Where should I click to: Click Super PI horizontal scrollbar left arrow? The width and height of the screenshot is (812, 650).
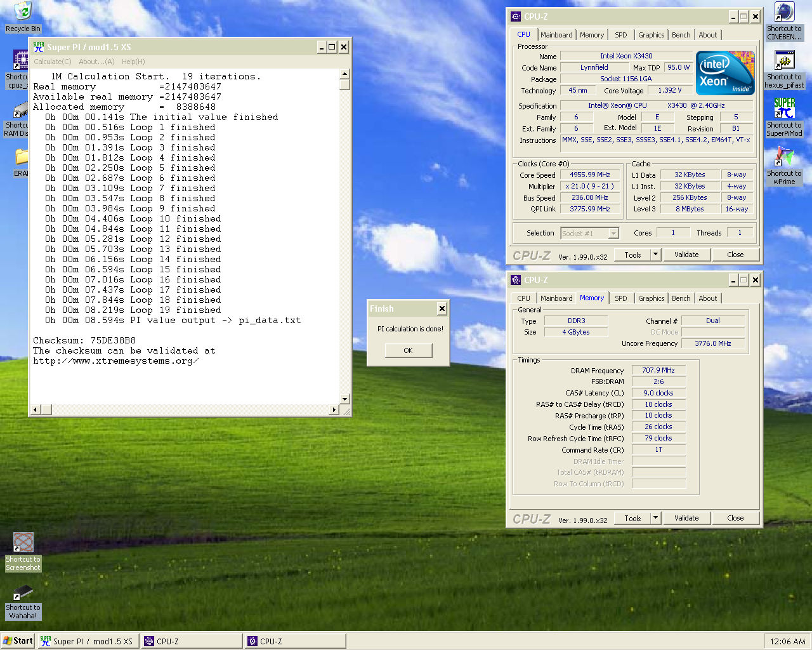point(36,409)
